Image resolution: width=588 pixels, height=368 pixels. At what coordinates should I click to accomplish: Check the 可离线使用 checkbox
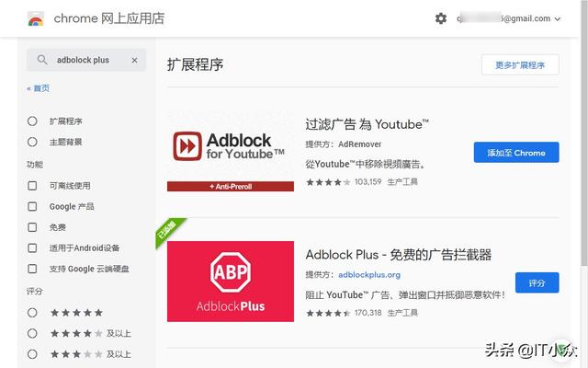click(x=32, y=186)
